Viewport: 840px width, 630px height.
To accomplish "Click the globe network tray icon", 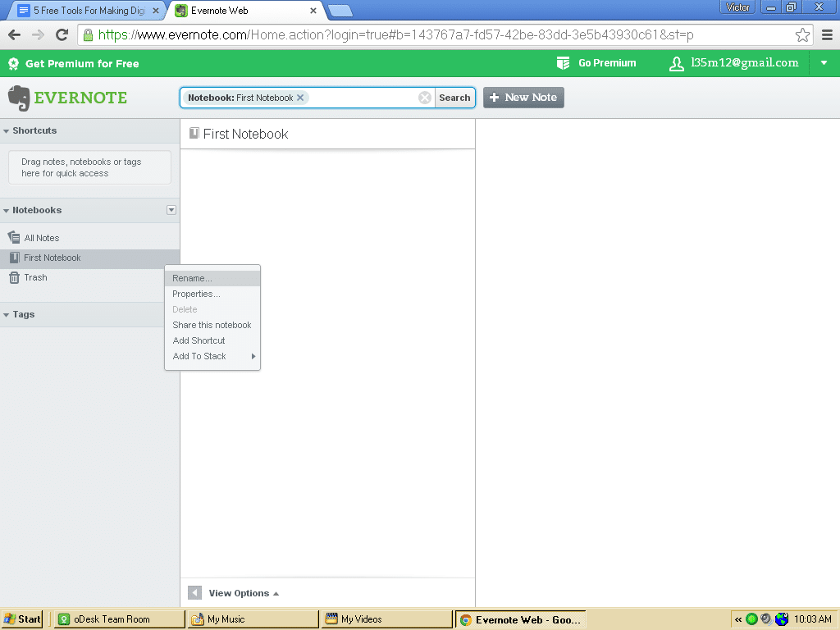I will (x=782, y=619).
